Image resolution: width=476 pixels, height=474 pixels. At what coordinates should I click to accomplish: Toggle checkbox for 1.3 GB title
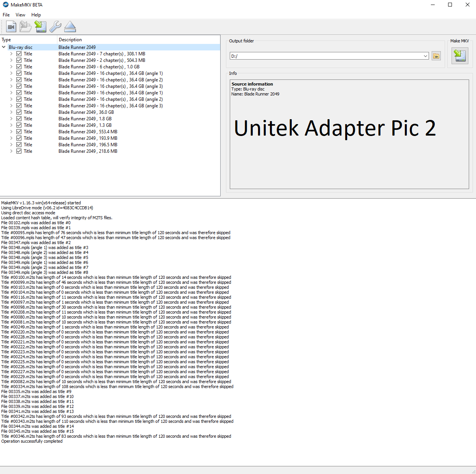point(19,125)
